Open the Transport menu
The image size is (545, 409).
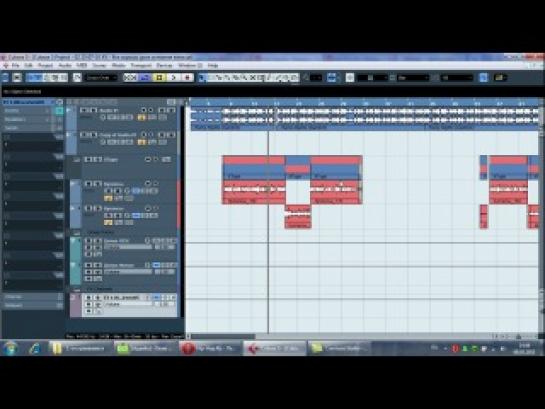tap(141, 65)
